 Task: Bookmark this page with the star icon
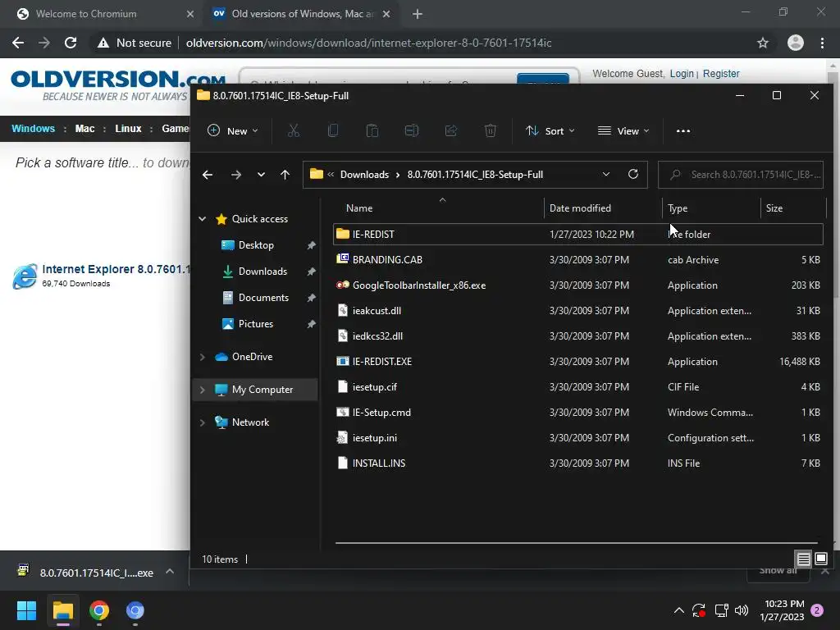[763, 43]
